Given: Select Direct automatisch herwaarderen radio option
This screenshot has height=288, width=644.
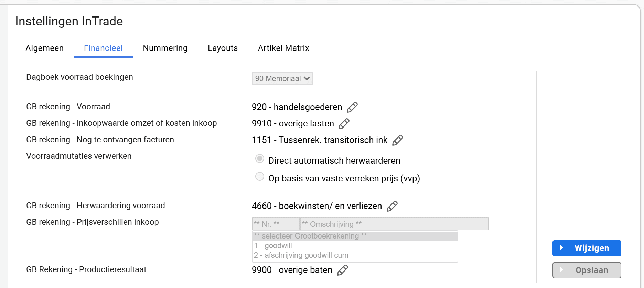Looking at the screenshot, I should [260, 158].
